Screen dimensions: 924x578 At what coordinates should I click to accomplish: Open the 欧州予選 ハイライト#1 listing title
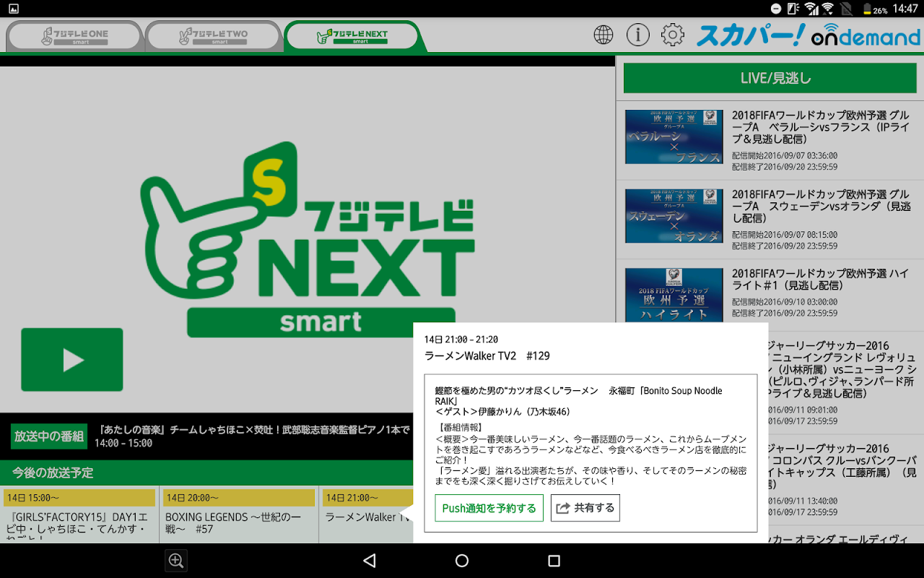click(821, 280)
